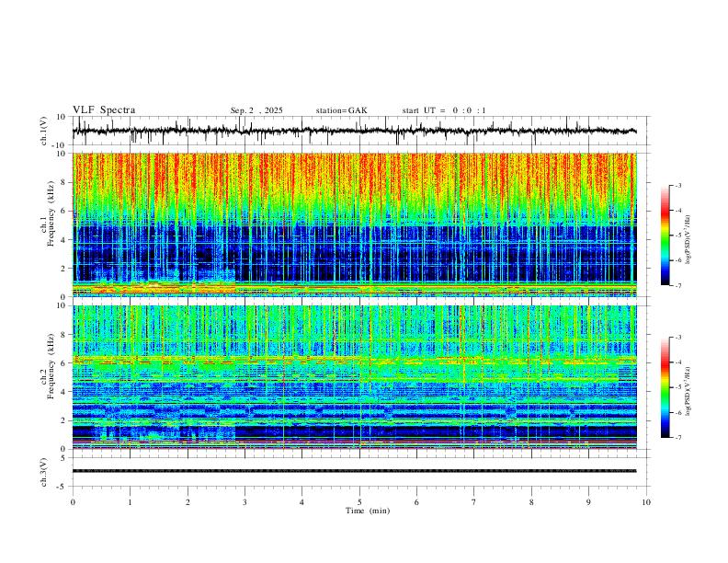Click the ch.2 spectrogram color scale bar
Screen dimensions: 728x563
665,387
